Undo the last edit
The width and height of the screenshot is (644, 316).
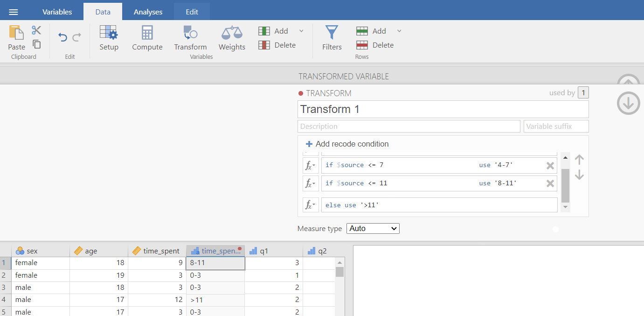[x=62, y=37]
